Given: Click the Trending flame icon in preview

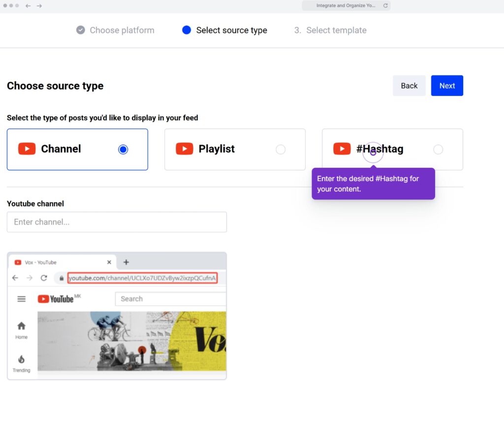Looking at the screenshot, I should pyautogui.click(x=21, y=359).
